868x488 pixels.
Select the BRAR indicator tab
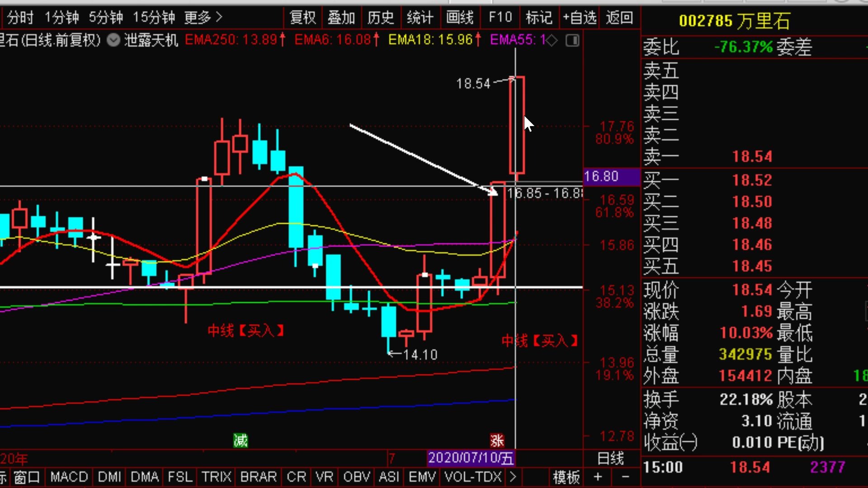[x=259, y=477]
